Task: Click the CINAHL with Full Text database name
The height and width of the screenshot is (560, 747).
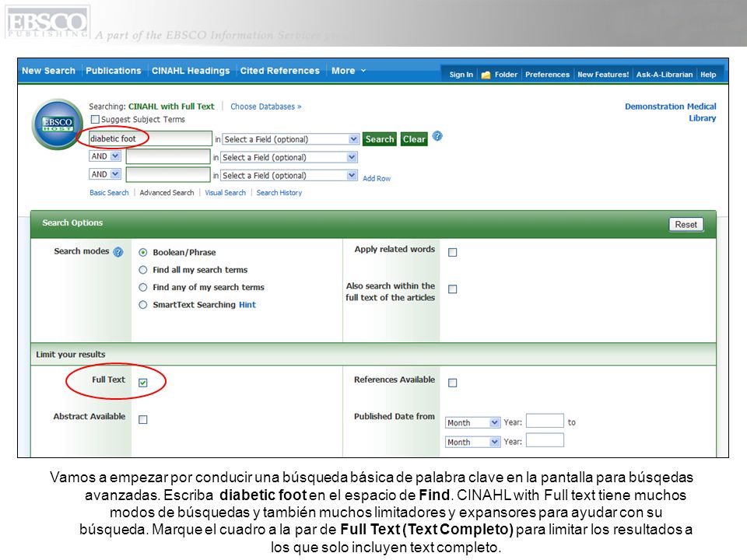Action: tap(171, 107)
